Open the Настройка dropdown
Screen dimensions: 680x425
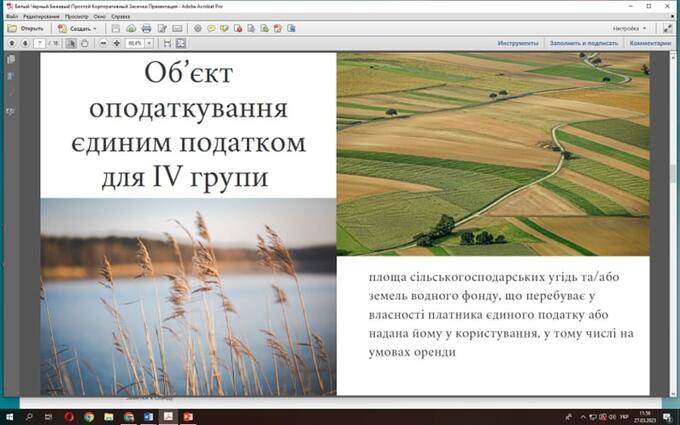click(629, 28)
